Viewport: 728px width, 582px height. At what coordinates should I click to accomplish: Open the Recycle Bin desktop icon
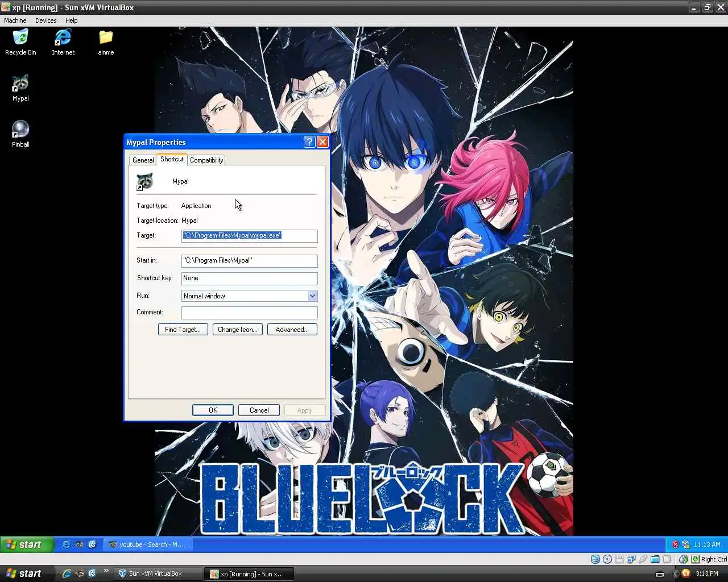(20, 42)
